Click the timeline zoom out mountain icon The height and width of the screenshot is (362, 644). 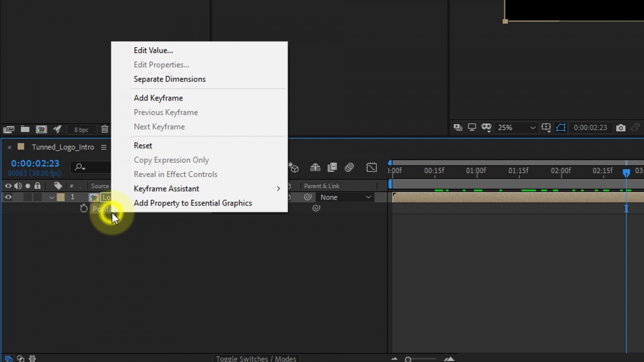click(395, 359)
